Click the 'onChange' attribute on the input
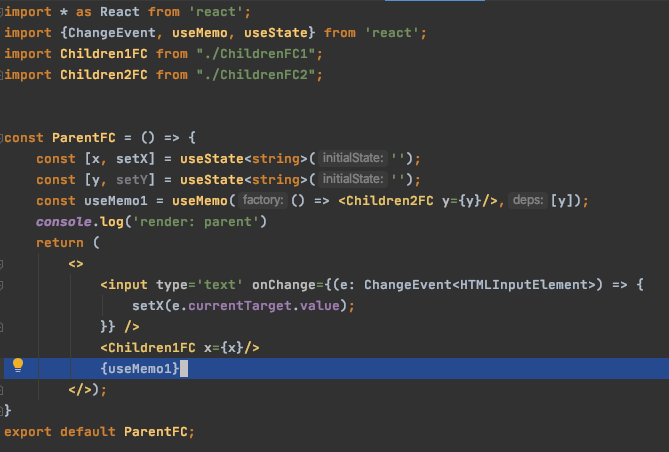The width and height of the screenshot is (669, 452). (284, 285)
